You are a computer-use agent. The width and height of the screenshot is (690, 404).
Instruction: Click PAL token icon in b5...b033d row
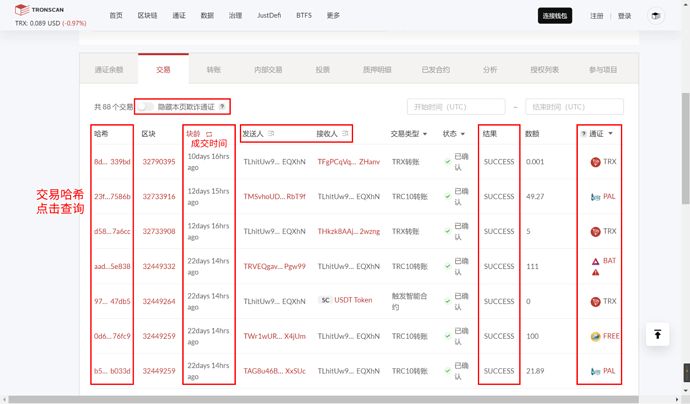pos(595,371)
